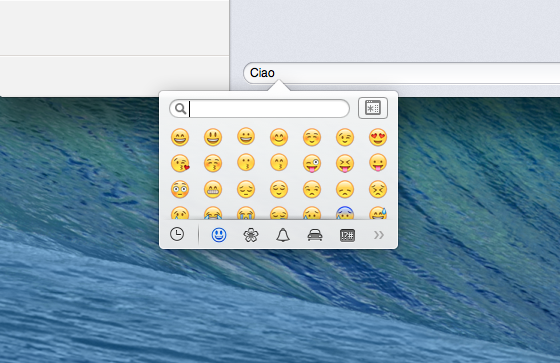Choose the grimacing teeth face emoji
Viewport: 560px width, 363px height.
[x=213, y=189]
